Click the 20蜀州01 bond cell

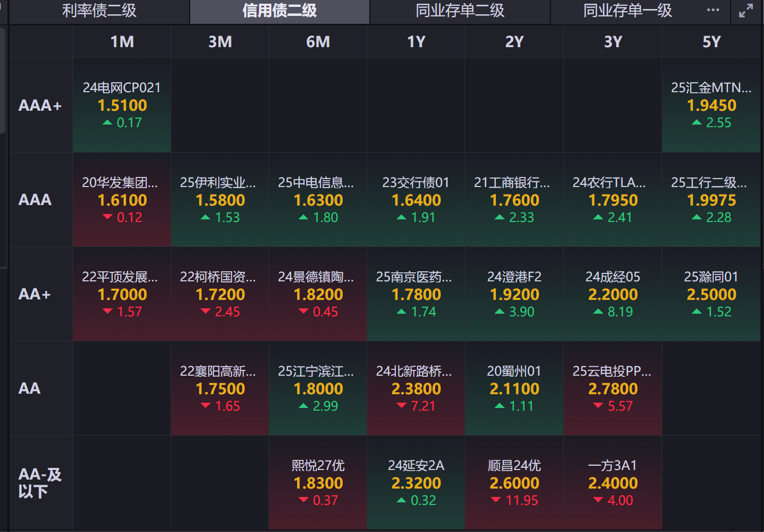[514, 388]
